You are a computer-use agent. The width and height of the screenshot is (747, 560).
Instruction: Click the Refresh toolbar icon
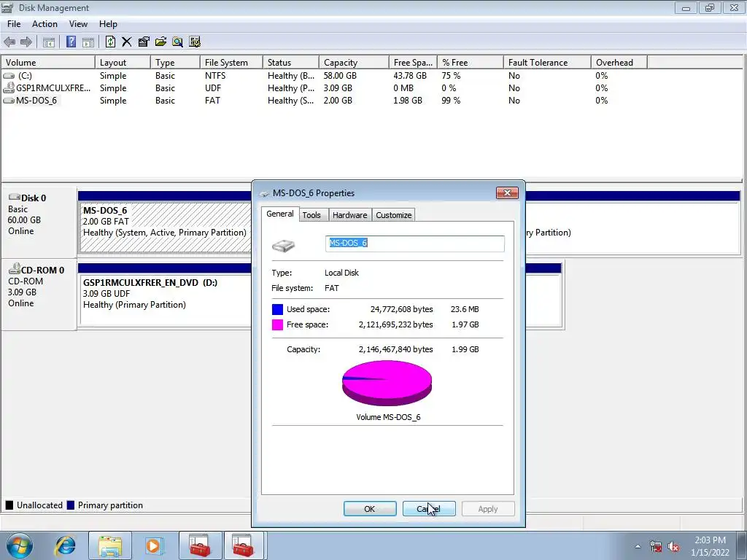(111, 42)
